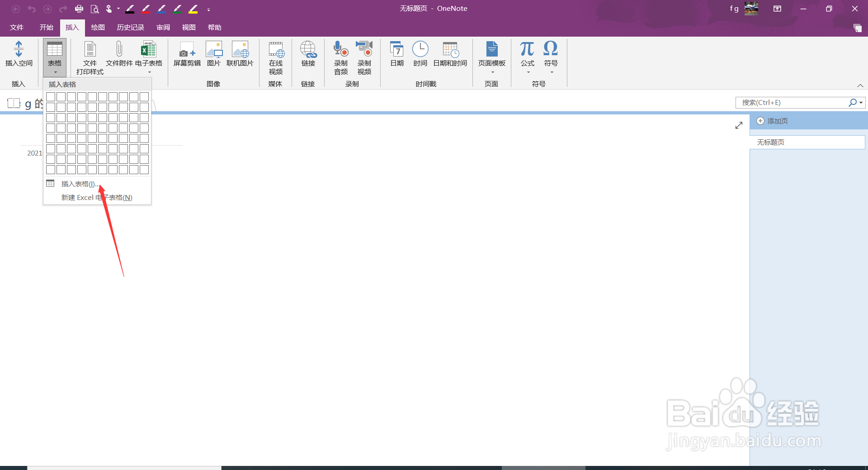Open the Symbol (符号) omega dropdown

pos(551,57)
